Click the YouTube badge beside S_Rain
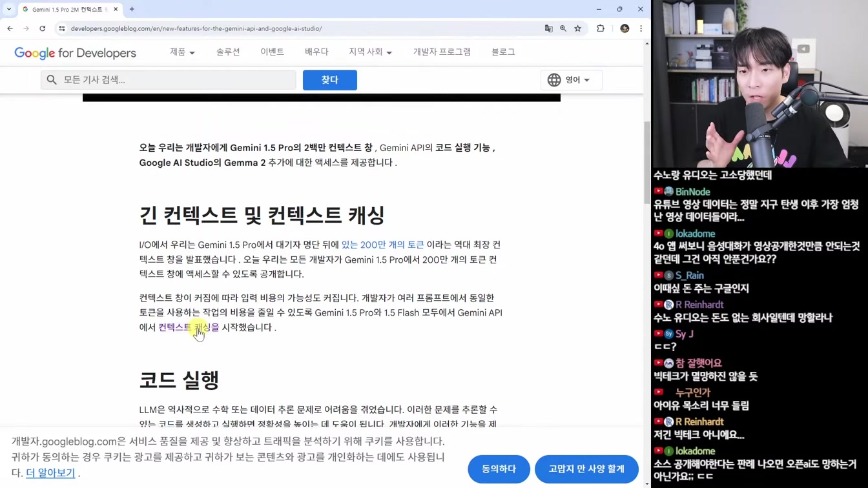Screen dimensions: 868x488 tap(658, 276)
